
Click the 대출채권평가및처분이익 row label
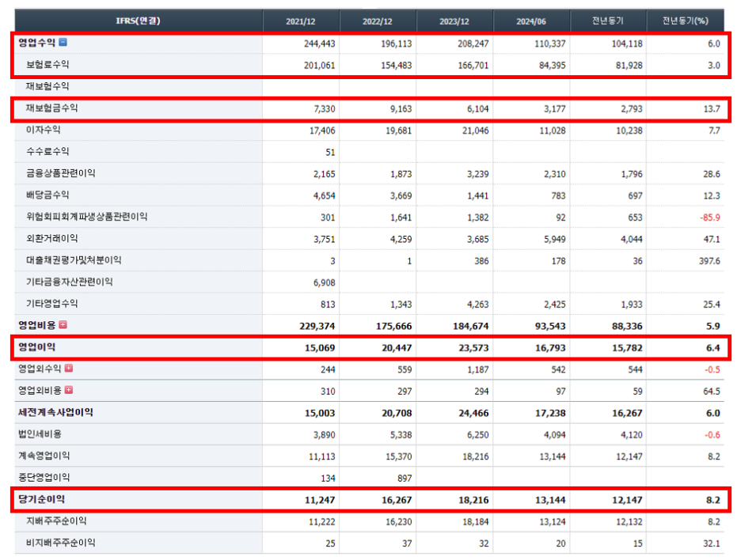click(74, 259)
